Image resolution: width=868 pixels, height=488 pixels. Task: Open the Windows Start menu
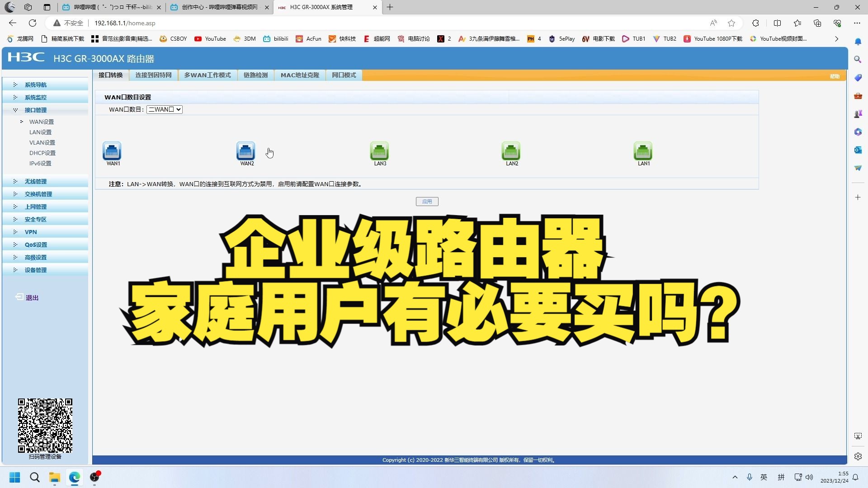pos(15,477)
